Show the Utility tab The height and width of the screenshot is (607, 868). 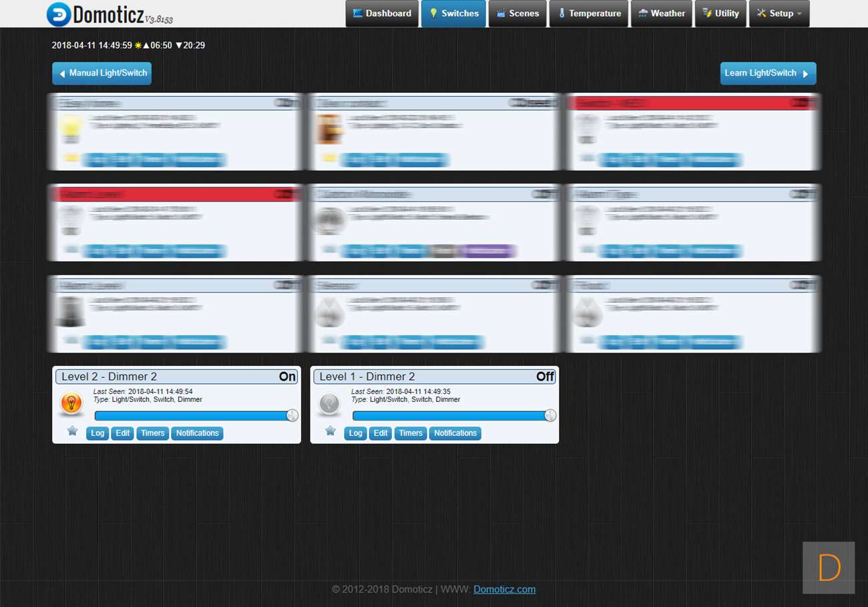pyautogui.click(x=720, y=13)
